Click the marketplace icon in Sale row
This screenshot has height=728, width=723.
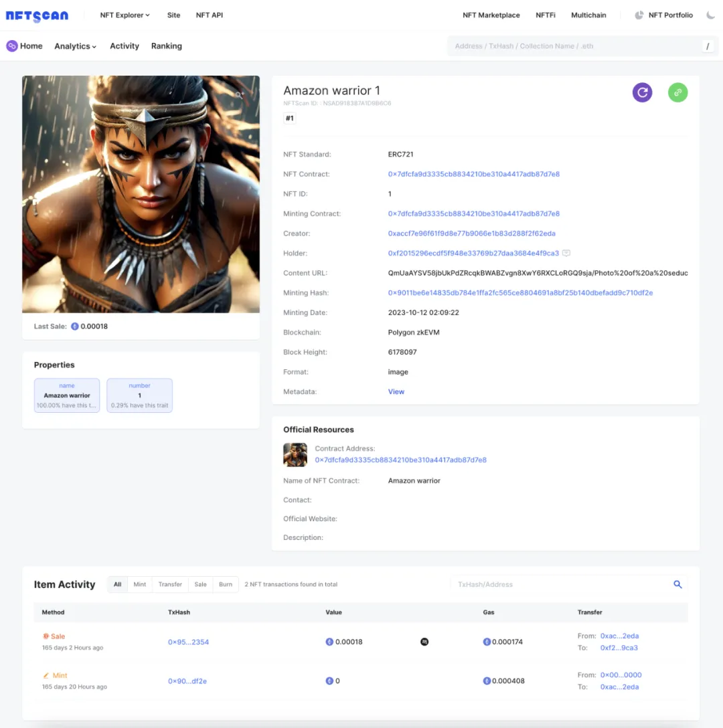[424, 642]
